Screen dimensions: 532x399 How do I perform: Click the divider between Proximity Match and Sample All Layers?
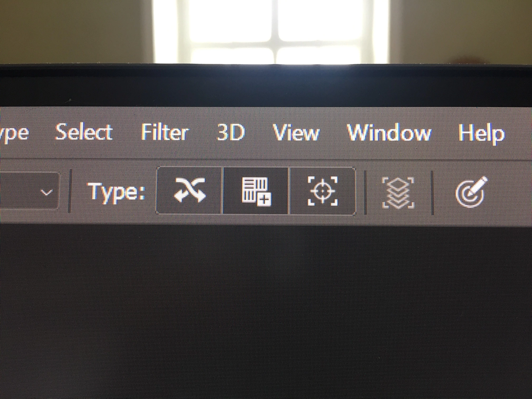coord(365,192)
